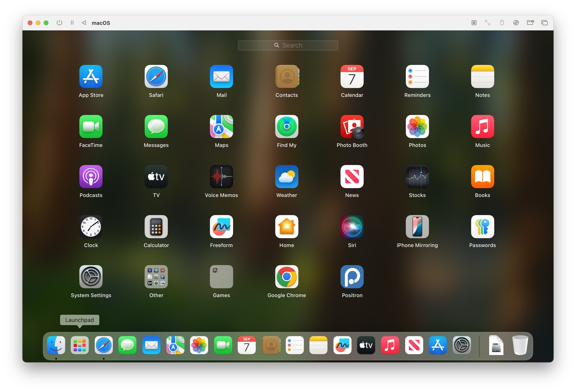This screenshot has height=392, width=576.
Task: Open Messages from the Dock
Action: pos(127,345)
